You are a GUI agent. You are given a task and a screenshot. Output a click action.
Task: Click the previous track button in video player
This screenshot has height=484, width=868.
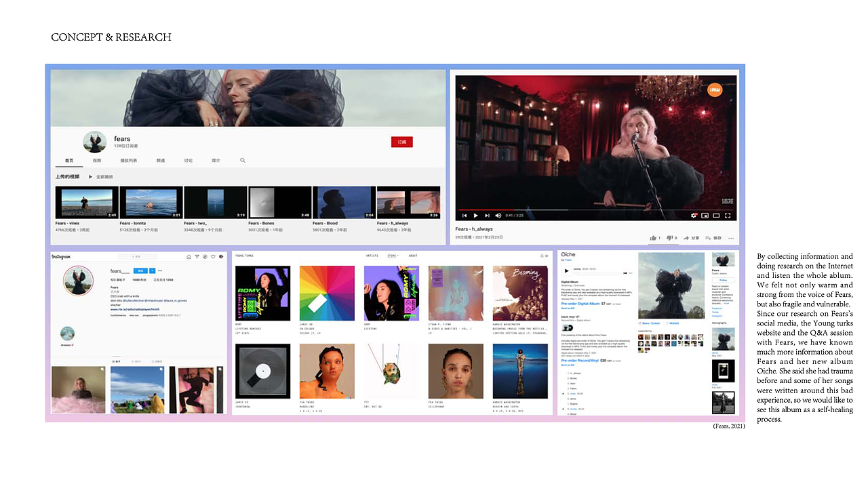click(465, 216)
